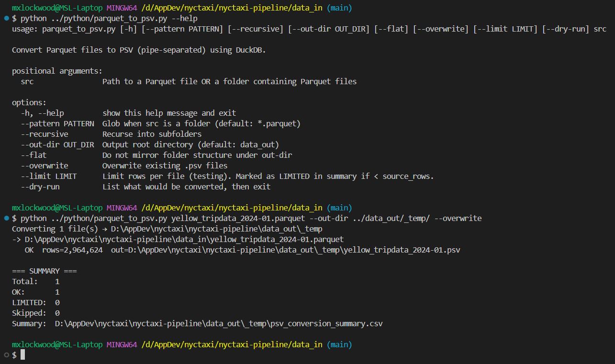Viewport: 615px width, 364px height.
Task: Click "Path to a Parquet file OR a folder" description
Action: point(229,81)
